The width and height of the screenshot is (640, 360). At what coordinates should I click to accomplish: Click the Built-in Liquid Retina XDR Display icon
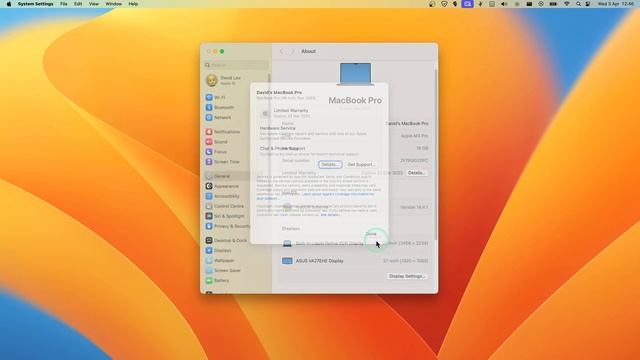pyautogui.click(x=287, y=243)
